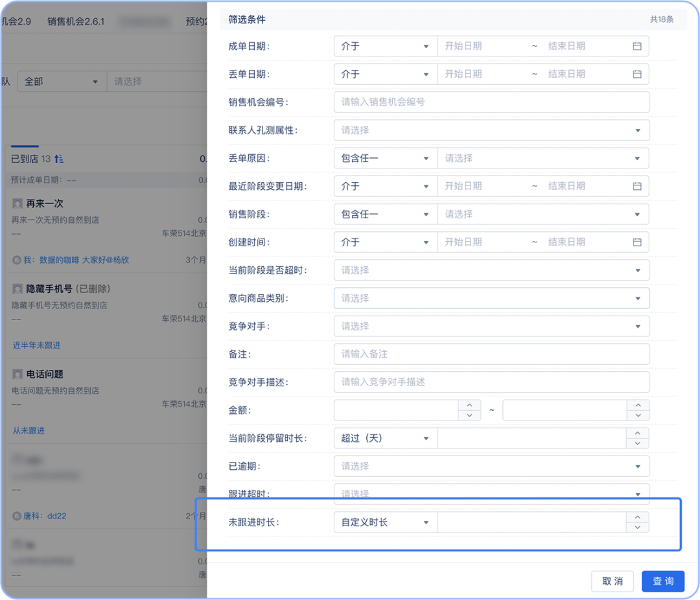The height and width of the screenshot is (600, 700).
Task: Click 成单日期 开始日期 field
Action: click(x=484, y=46)
